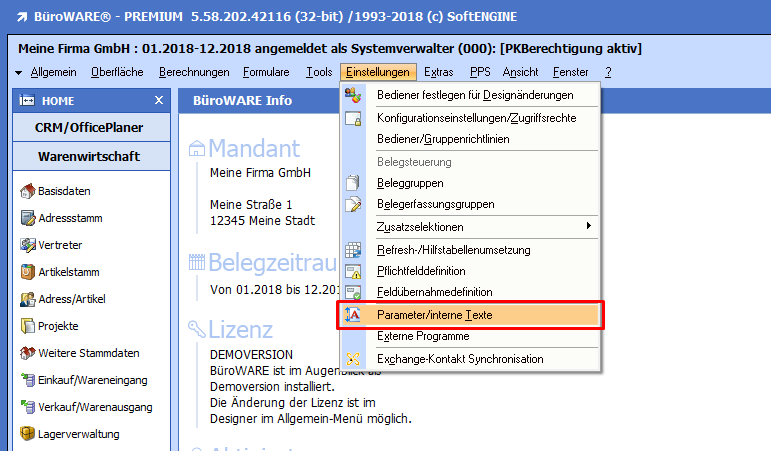The width and height of the screenshot is (771, 451).
Task: Click the Artikelstamm icon in sidebar
Action: tap(27, 272)
